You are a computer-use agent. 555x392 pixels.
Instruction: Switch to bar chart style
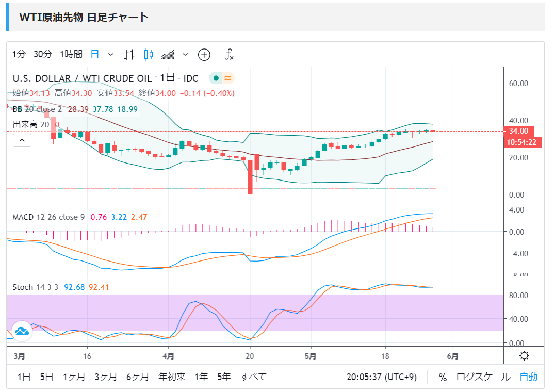pyautogui.click(x=129, y=55)
